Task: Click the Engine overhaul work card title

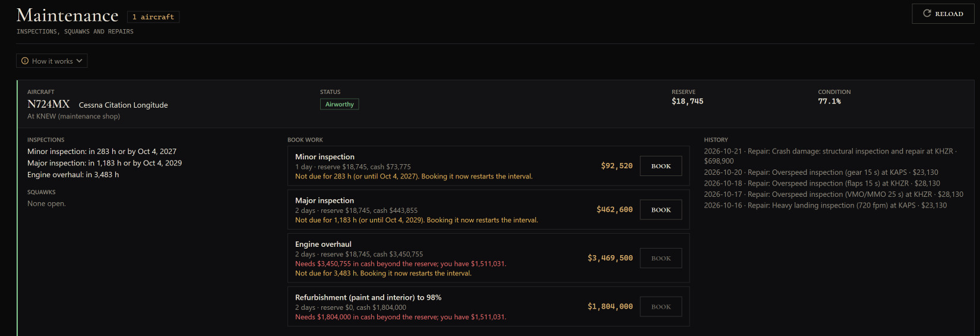Action: (323, 244)
